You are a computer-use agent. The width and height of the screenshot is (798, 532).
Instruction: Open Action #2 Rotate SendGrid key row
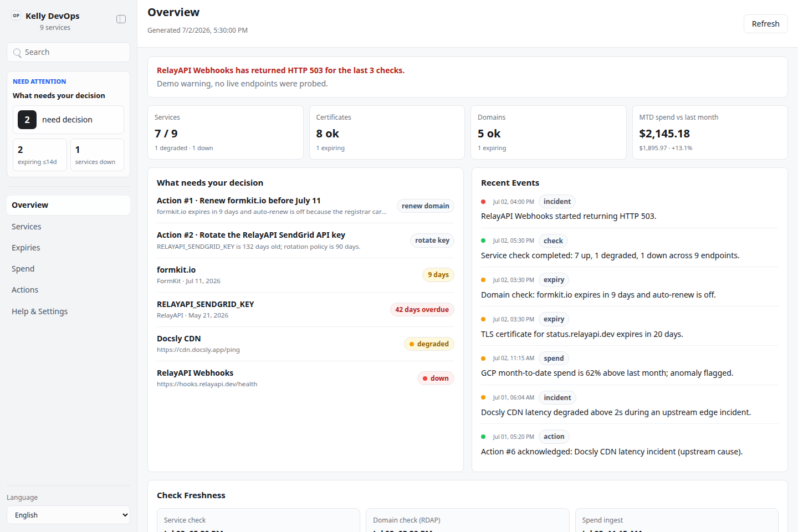coord(305,241)
